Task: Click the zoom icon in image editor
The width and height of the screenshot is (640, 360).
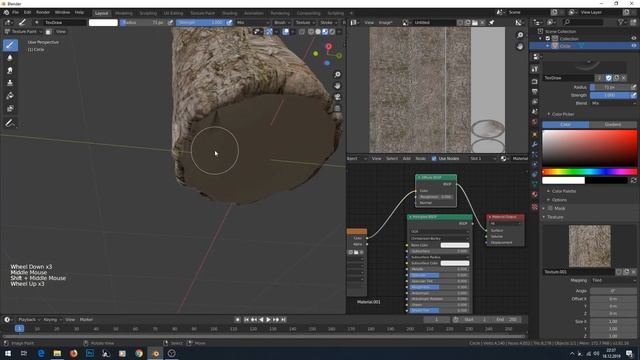Action: 520,36
